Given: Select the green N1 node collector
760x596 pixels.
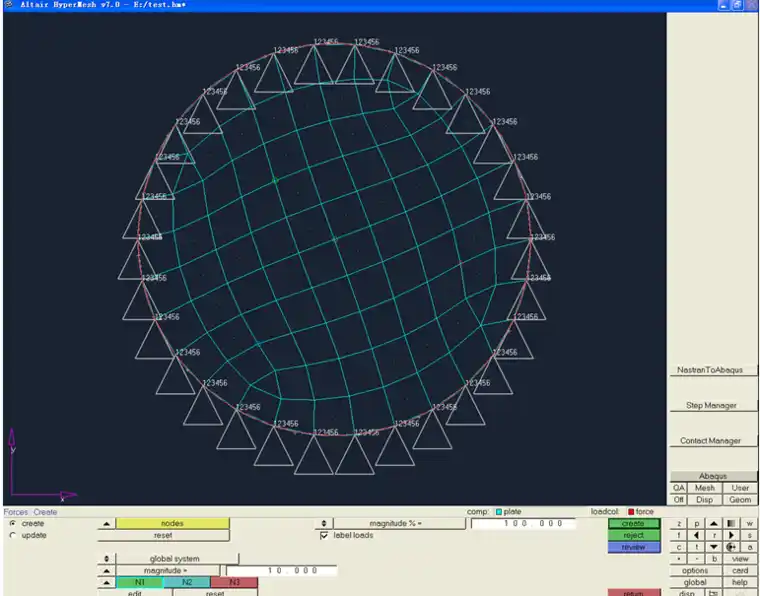Looking at the screenshot, I should pyautogui.click(x=140, y=582).
